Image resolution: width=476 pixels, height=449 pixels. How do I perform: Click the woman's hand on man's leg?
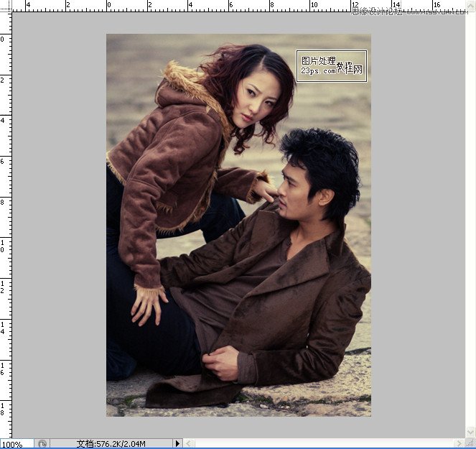click(x=149, y=302)
